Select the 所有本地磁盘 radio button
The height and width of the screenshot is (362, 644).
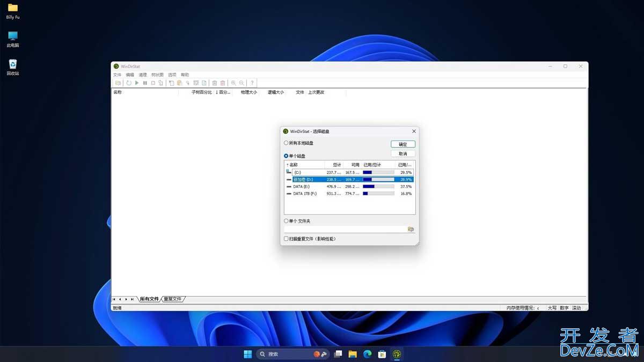point(286,143)
